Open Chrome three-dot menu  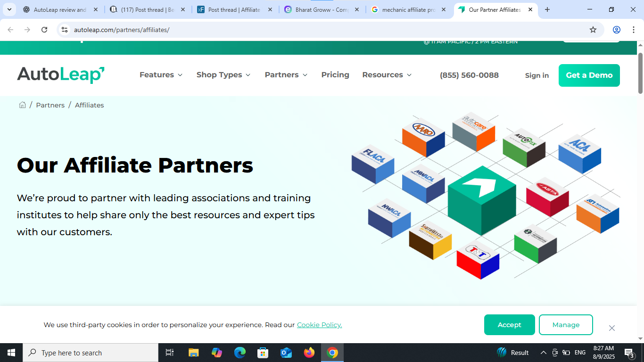634,30
